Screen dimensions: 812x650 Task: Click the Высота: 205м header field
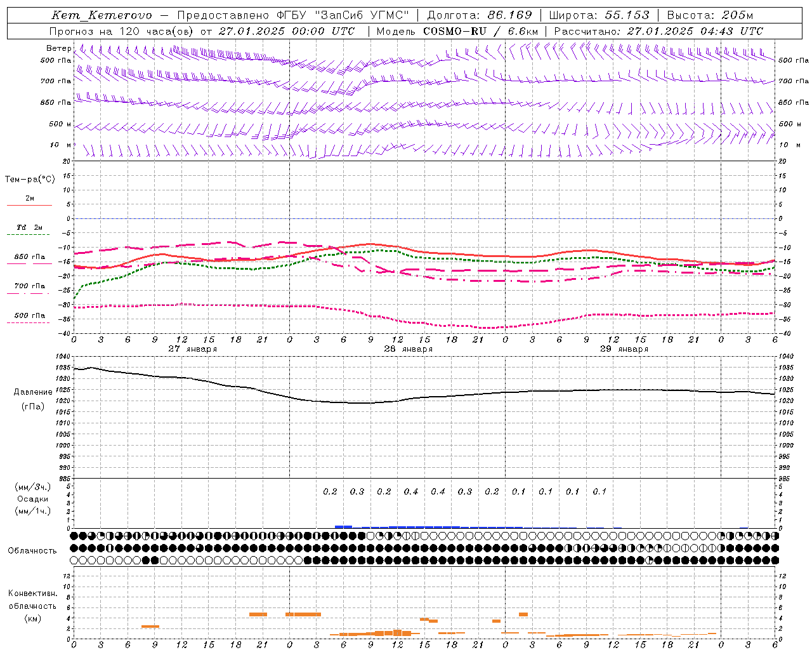point(710,15)
